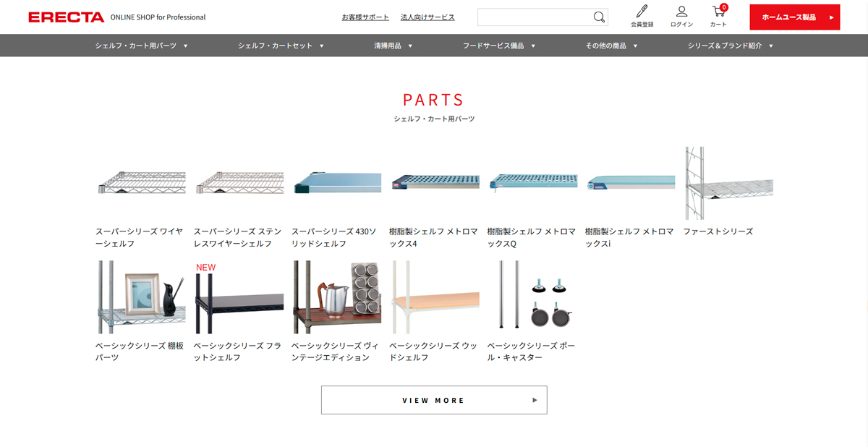868x447 pixels.
Task: Select ベーシックシリーズ フラットシェルフ NEW item
Action: [x=238, y=297]
